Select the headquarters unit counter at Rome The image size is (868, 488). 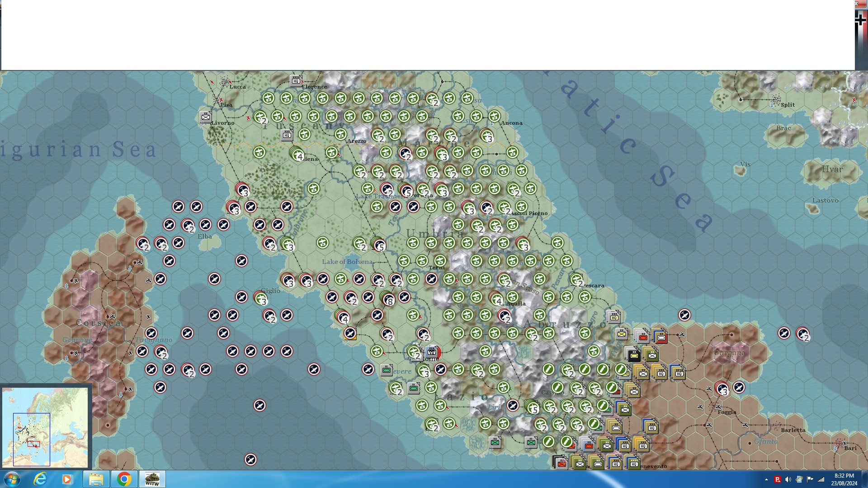coord(432,352)
